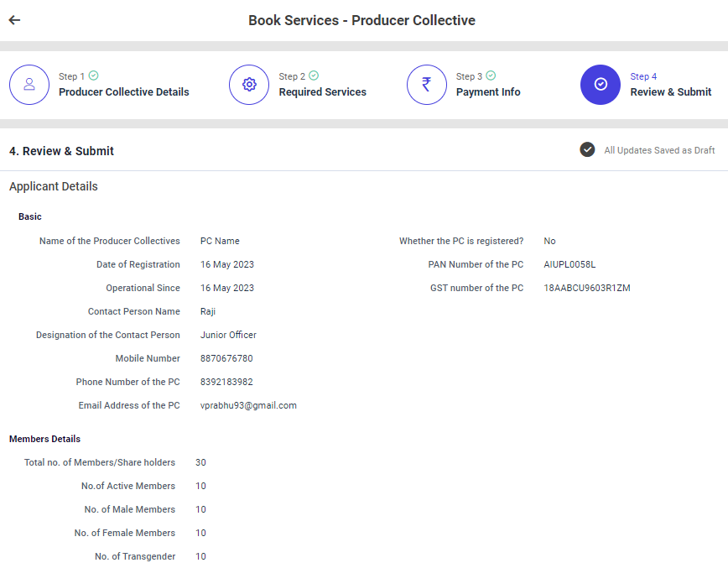Switch to the Payment Info step
728x568 pixels.
(488, 92)
